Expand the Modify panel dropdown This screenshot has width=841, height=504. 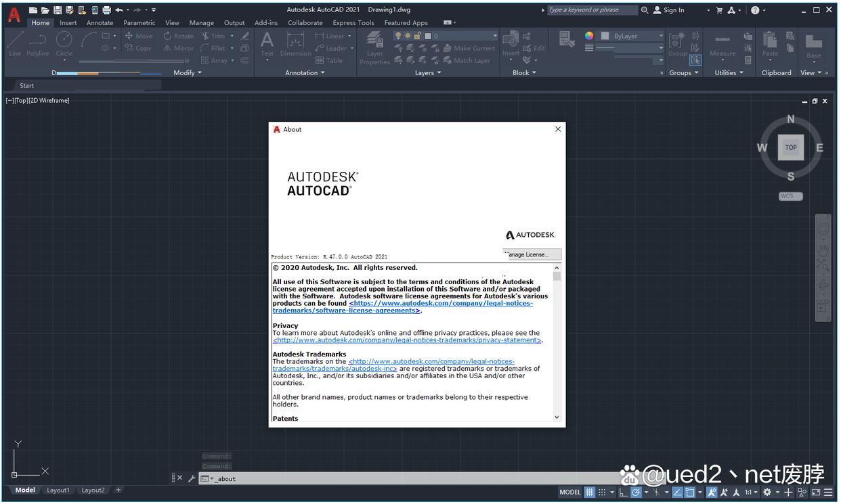click(188, 73)
